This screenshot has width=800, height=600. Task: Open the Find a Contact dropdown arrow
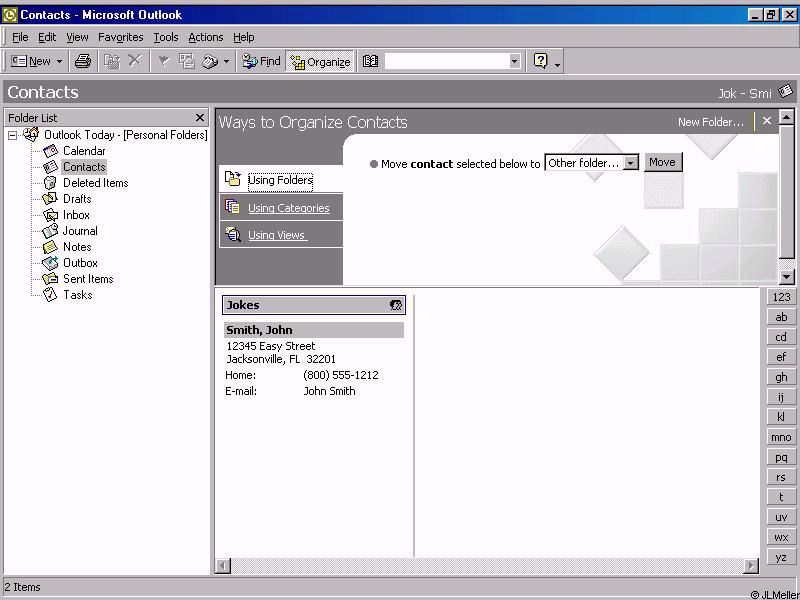tap(514, 62)
